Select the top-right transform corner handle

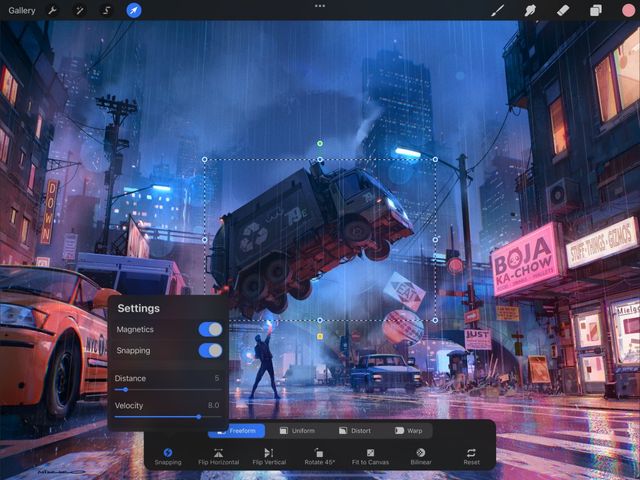coord(436,160)
